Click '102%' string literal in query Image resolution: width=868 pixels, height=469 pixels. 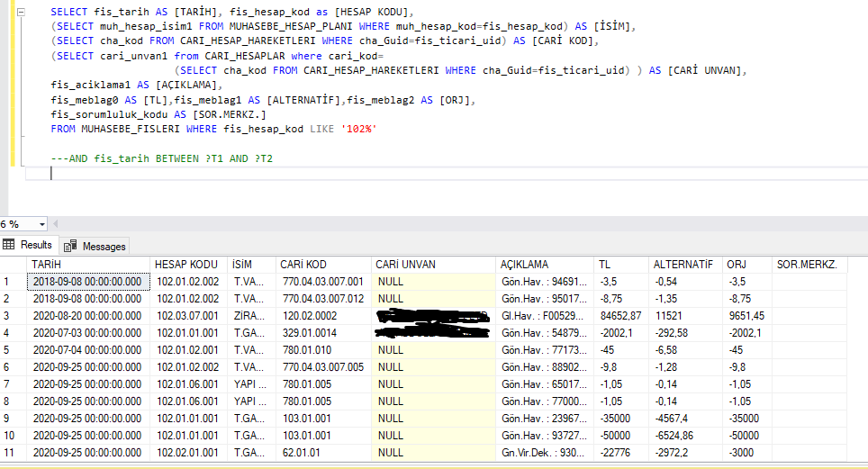[x=358, y=129]
